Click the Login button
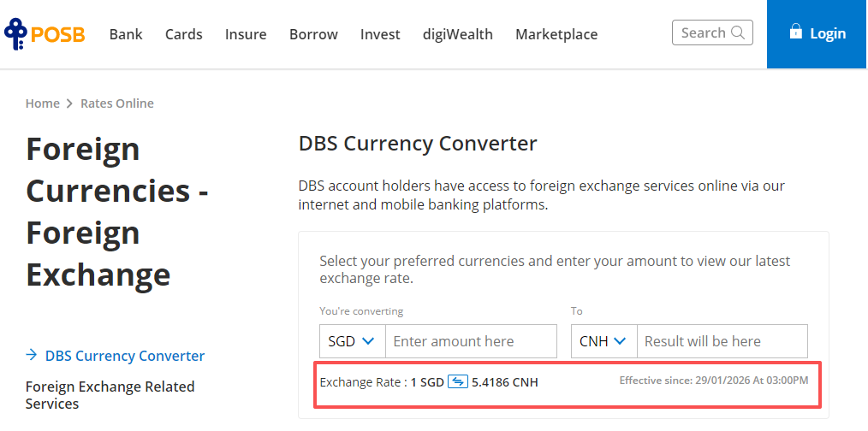Image resolution: width=868 pixels, height=431 pixels. point(817,34)
